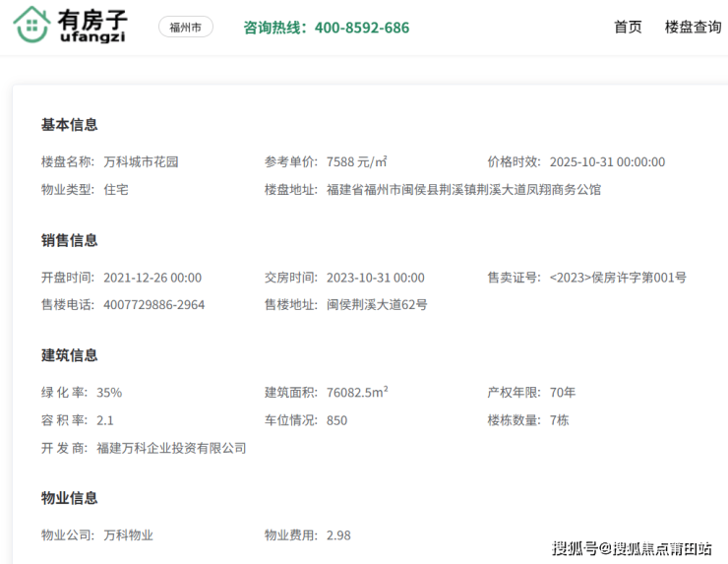Click the sales phone 4007729886-2964

(x=153, y=305)
